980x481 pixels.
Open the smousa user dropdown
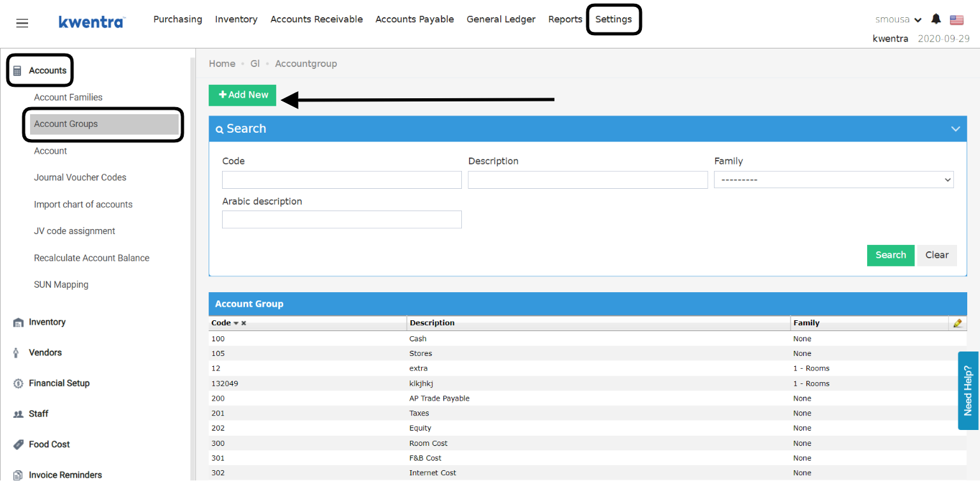898,19
